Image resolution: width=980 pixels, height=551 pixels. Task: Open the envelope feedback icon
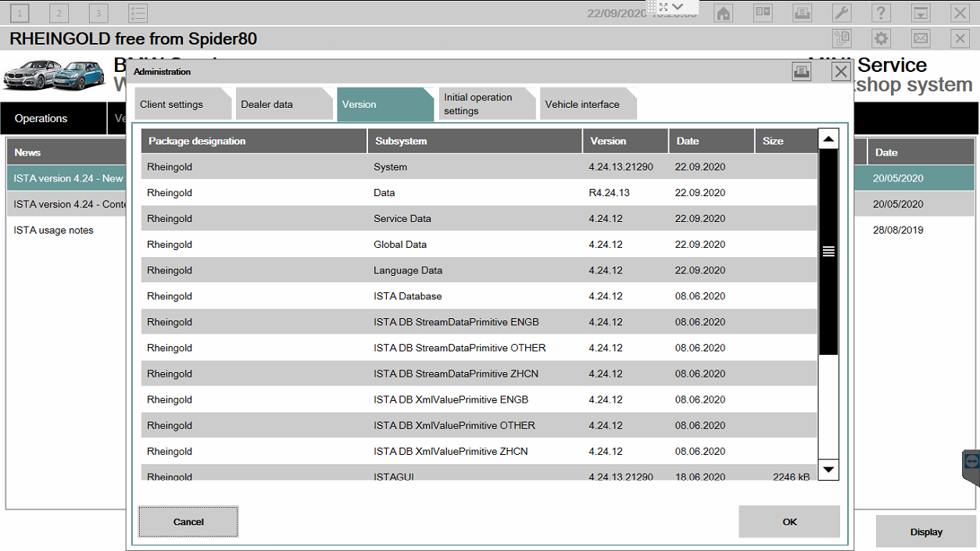tap(921, 38)
